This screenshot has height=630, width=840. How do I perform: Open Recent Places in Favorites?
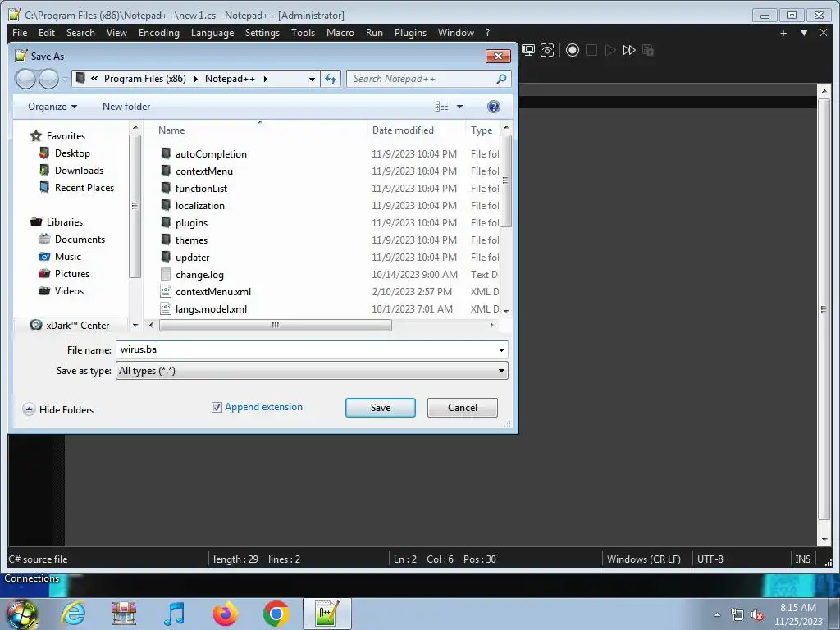tap(84, 188)
